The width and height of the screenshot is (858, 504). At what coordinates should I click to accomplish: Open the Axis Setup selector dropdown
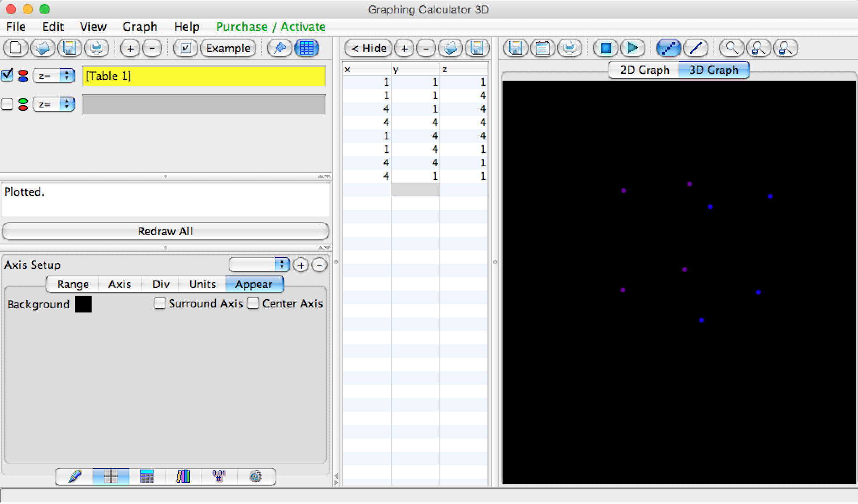point(259,265)
